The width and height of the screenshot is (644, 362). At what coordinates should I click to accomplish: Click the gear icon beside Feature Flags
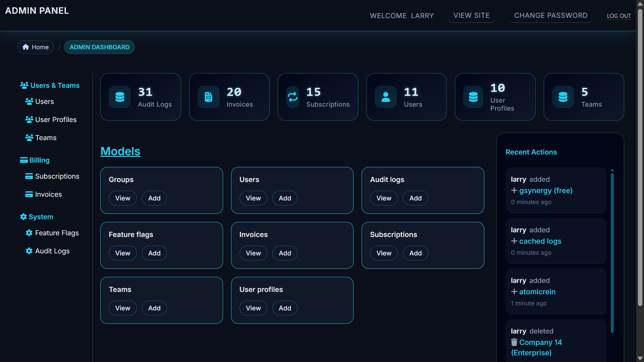[x=29, y=233]
